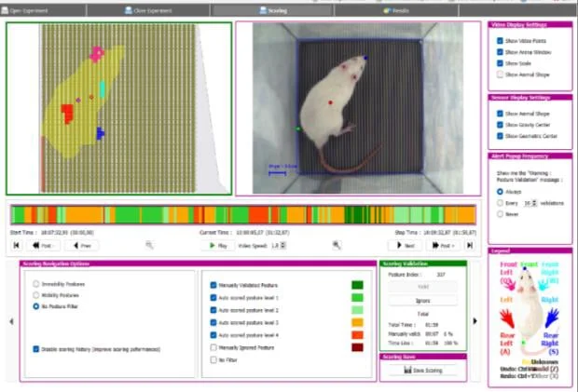Click the dark green Manually Validated Posture swatch

(358, 286)
